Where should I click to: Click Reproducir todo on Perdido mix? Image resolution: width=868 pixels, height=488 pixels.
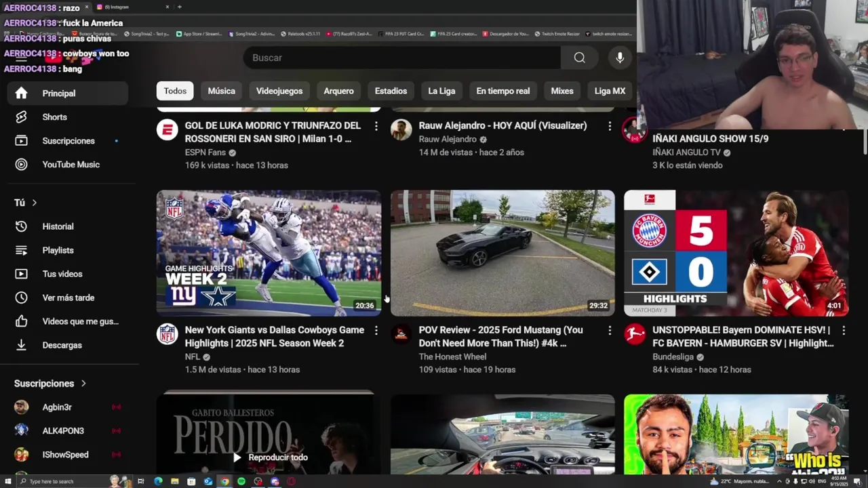[x=270, y=457]
